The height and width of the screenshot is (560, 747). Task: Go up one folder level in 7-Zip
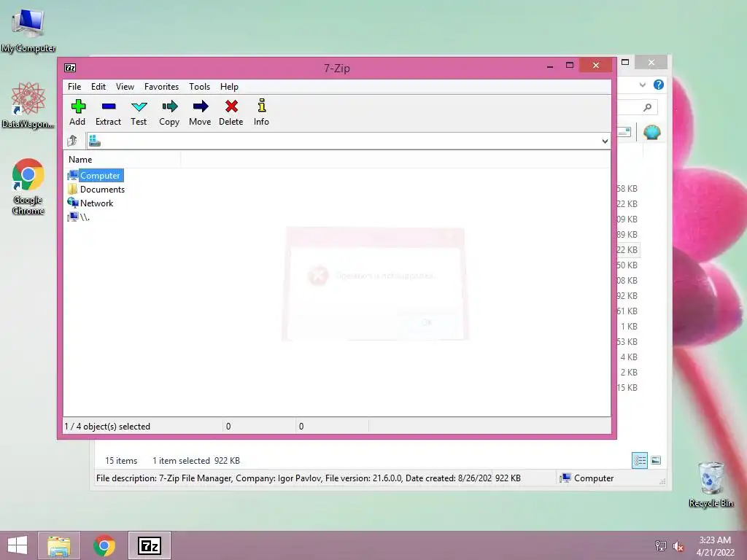[72, 141]
